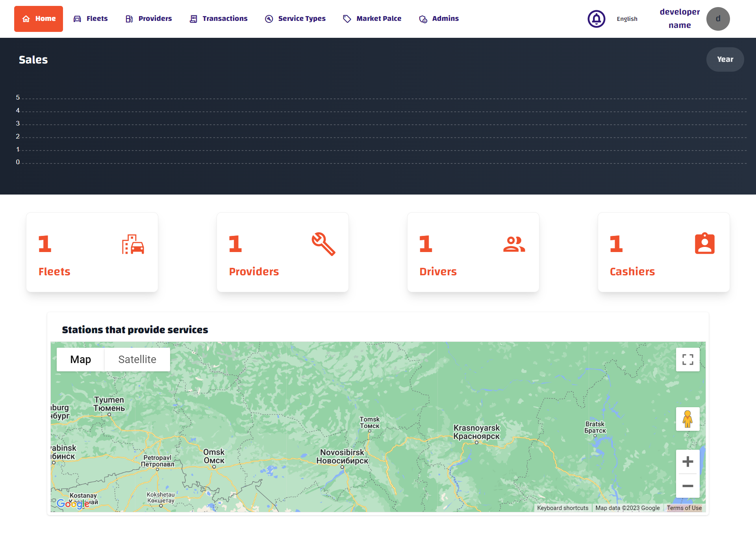
Task: Open the Market Palce menu item
Action: [x=372, y=19]
